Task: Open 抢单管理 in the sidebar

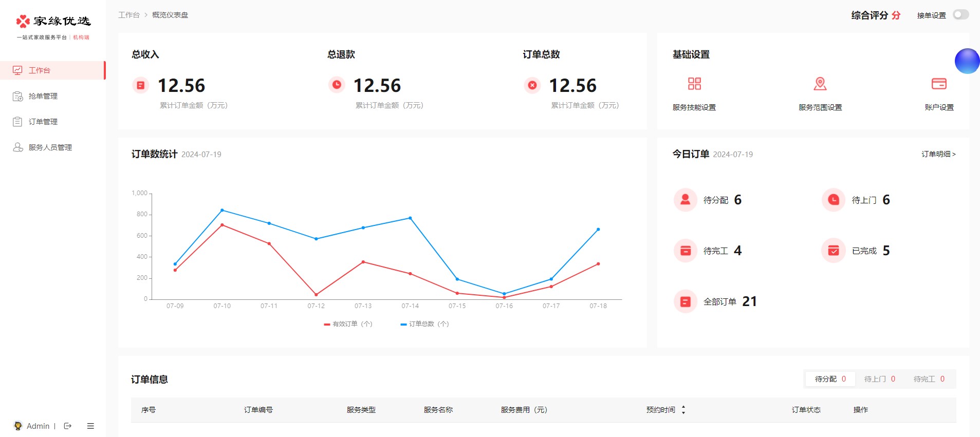Action: click(43, 96)
